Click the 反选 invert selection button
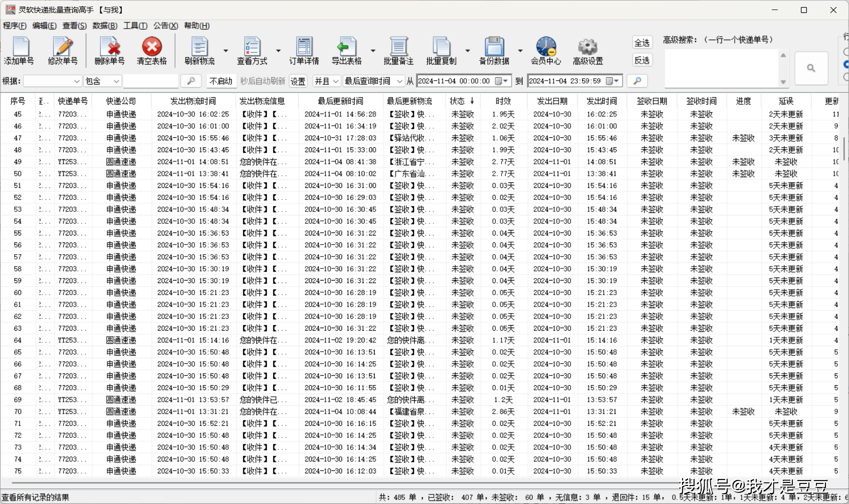849x504 pixels. 642,61
